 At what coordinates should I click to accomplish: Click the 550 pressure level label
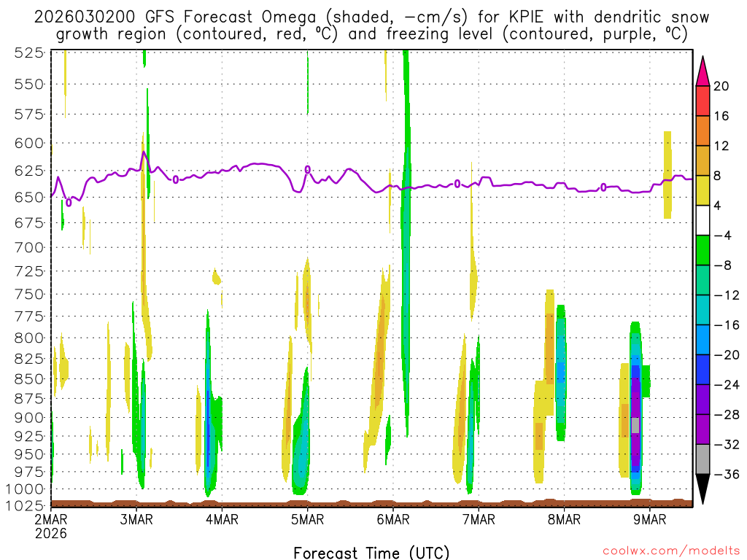pos(29,85)
